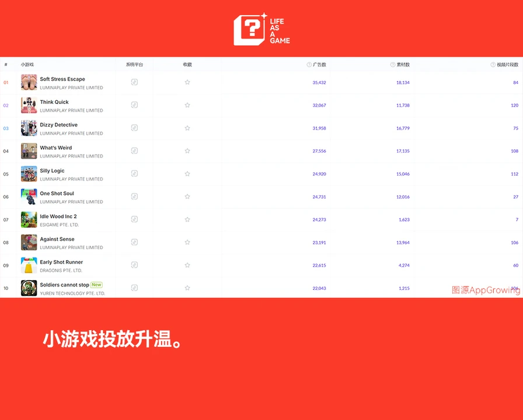
Task: Click the 视频片段数 column header
Action: (508, 65)
